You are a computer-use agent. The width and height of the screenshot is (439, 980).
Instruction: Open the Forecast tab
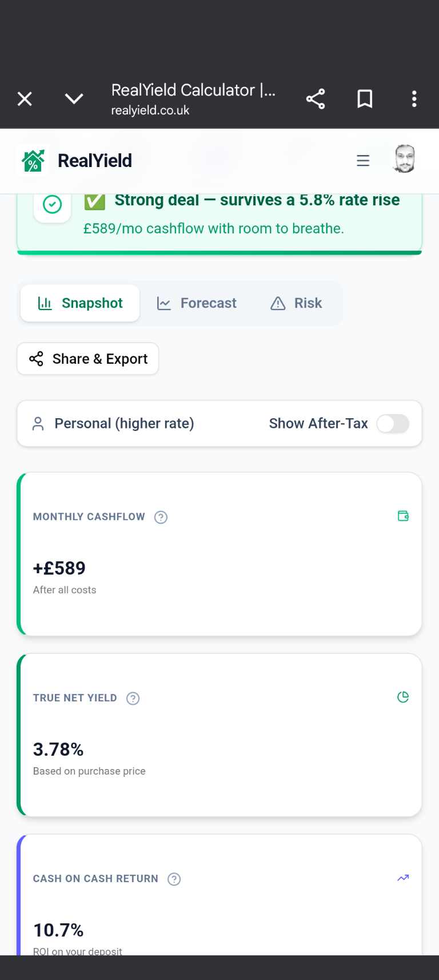click(197, 303)
